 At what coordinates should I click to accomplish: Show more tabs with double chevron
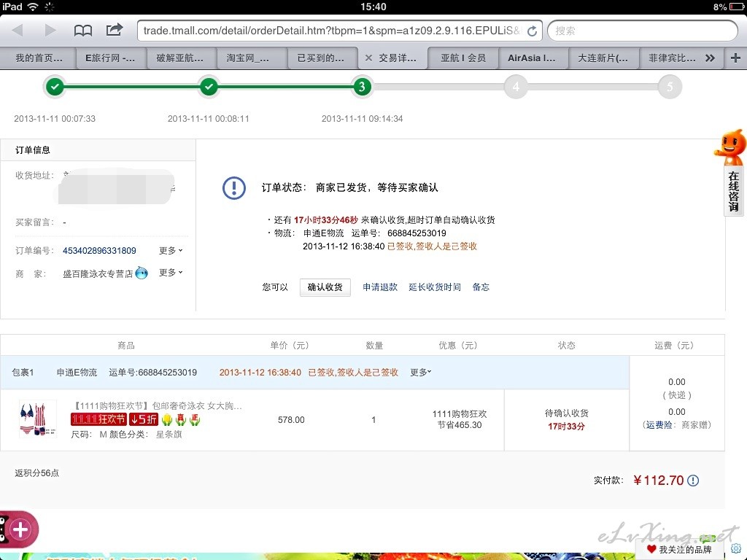[711, 58]
